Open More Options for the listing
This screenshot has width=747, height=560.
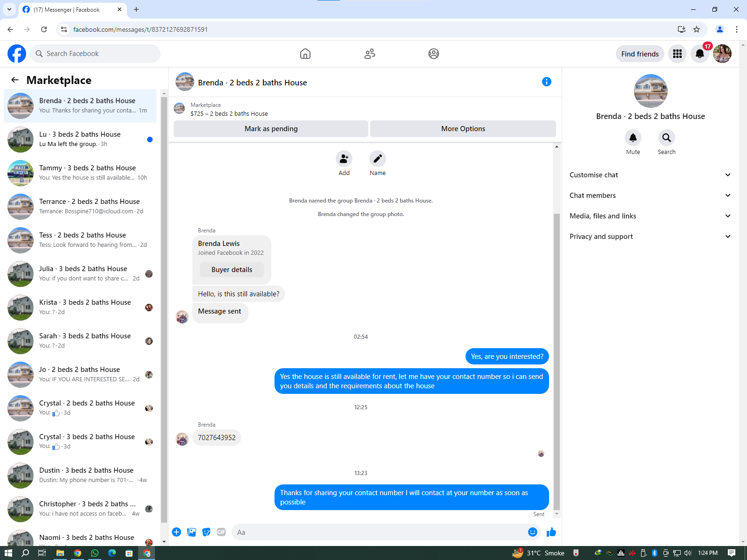(463, 129)
